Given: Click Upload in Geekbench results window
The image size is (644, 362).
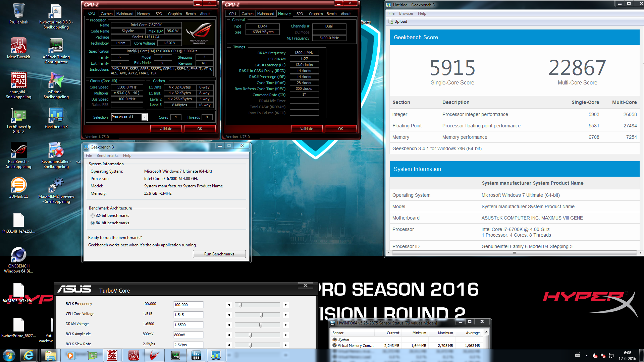Looking at the screenshot, I should pyautogui.click(x=398, y=21).
